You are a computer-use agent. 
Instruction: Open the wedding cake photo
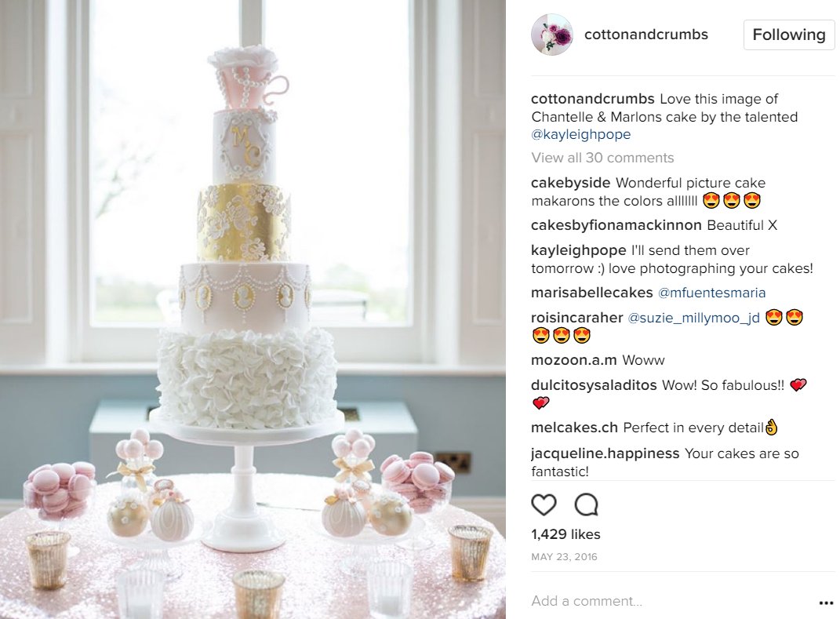(253, 309)
